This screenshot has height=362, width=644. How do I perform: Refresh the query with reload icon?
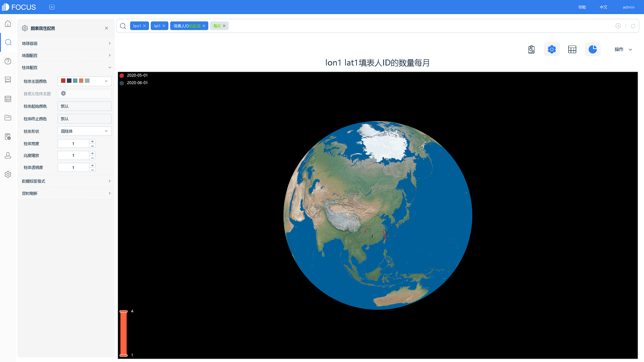[x=633, y=26]
